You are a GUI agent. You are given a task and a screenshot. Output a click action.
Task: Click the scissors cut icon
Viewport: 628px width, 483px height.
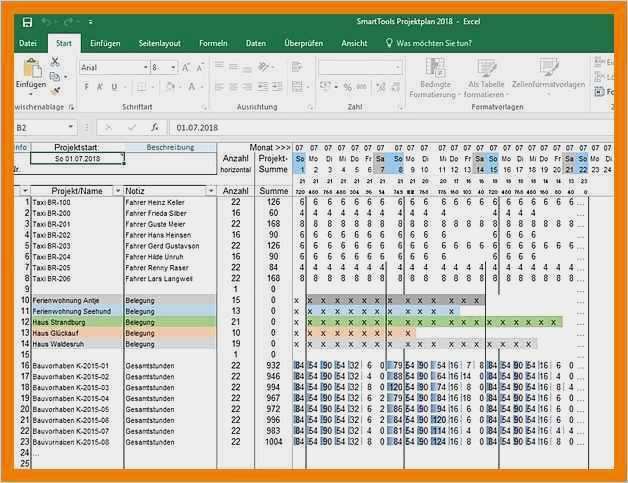56,62
